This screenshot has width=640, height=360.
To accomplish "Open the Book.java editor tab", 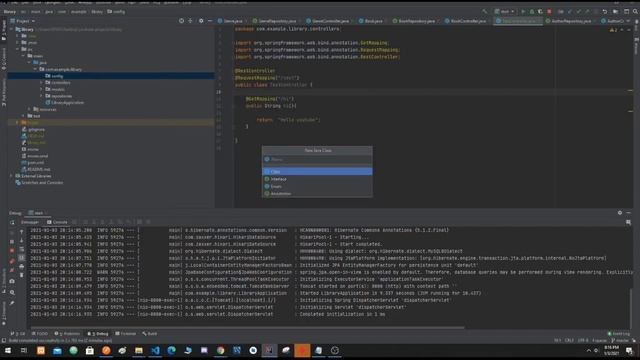I will click(x=371, y=21).
